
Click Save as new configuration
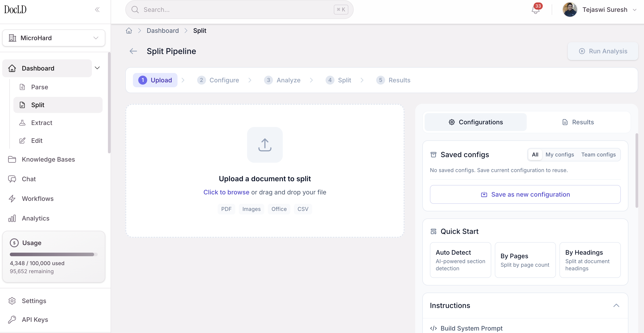tap(525, 194)
